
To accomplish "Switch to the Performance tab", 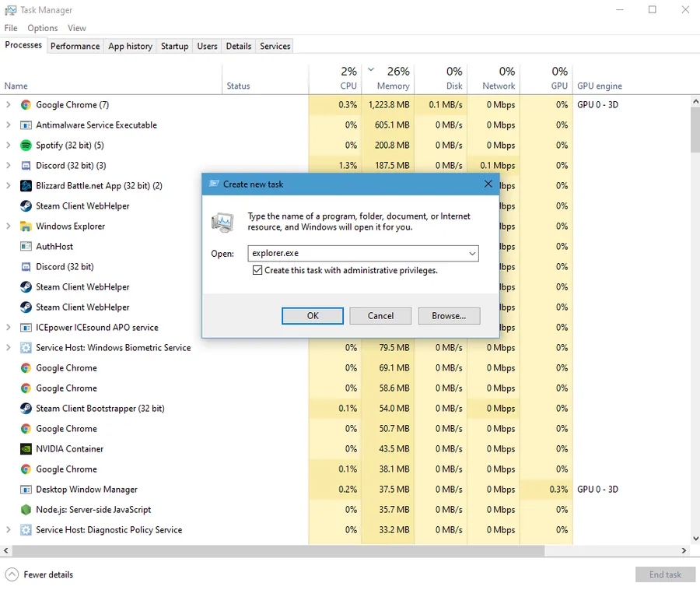I will coord(75,46).
